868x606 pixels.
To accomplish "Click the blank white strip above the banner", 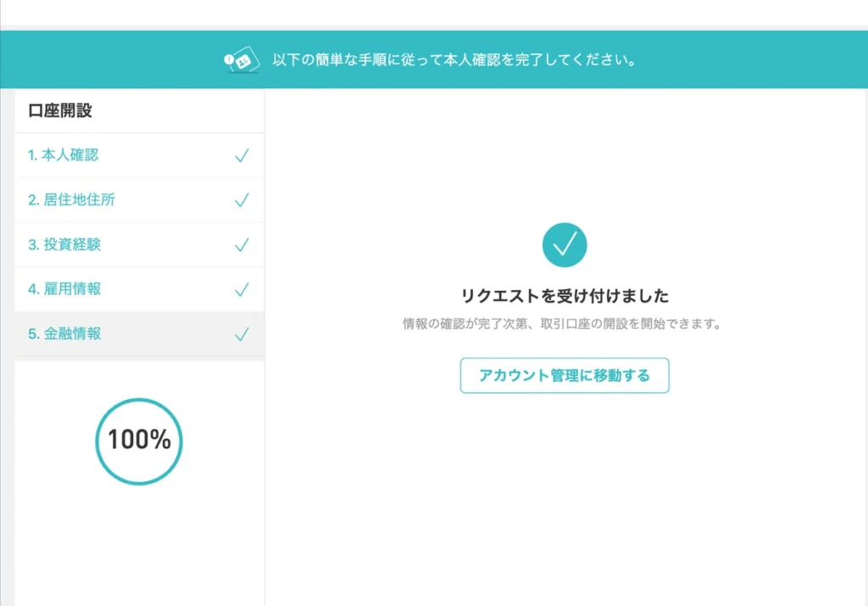I will [434, 12].
